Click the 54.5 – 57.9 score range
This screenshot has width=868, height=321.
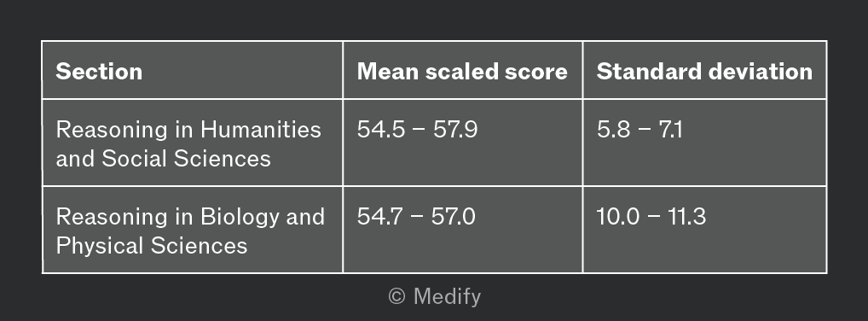pos(417,130)
